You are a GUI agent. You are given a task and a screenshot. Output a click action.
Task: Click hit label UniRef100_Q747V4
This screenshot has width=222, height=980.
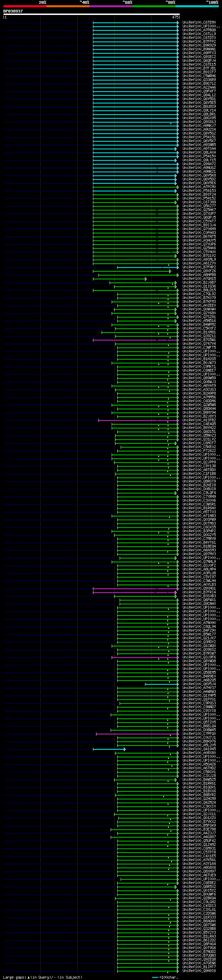199,344
